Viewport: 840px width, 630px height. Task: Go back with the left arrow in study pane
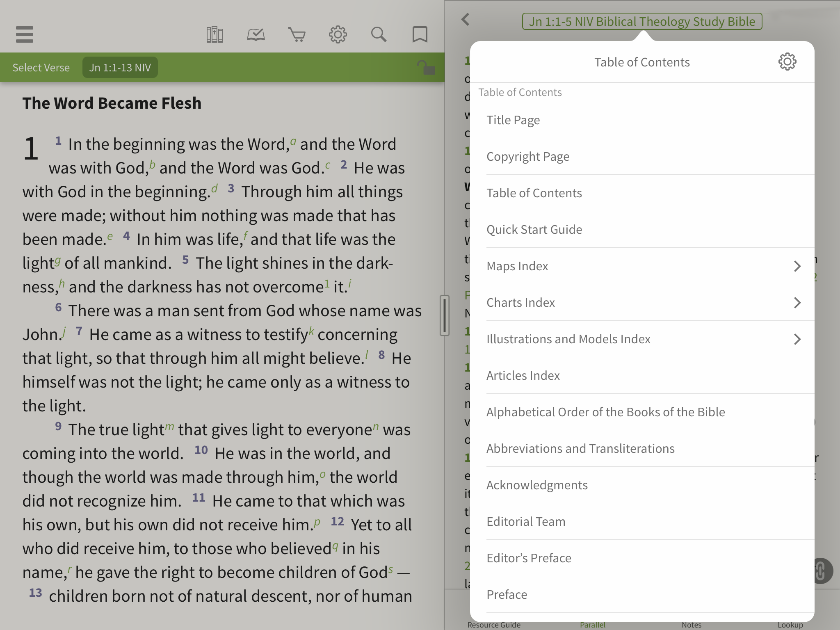(465, 19)
